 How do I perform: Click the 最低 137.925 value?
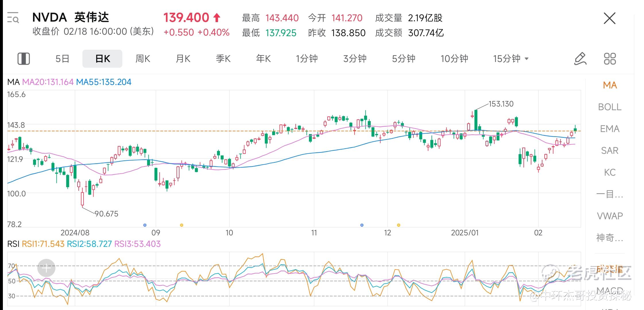click(281, 33)
